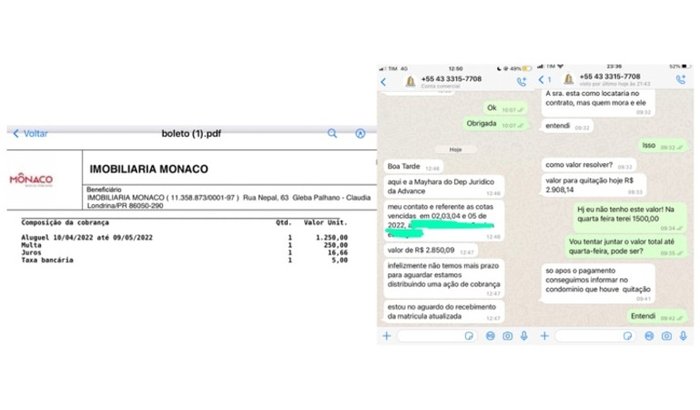The width and height of the screenshot is (700, 410).
Task: Tap back chevron in the 12:50 WhatsApp chat
Action: [x=383, y=79]
